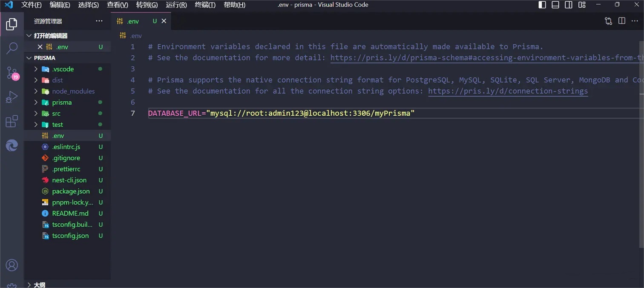This screenshot has width=644, height=288.
Task: Toggle the bottom panel layout button
Action: click(x=555, y=5)
